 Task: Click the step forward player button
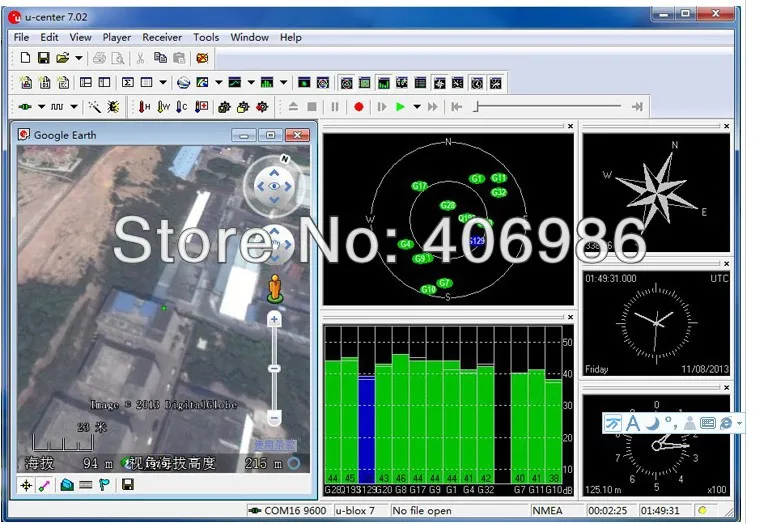tap(382, 107)
